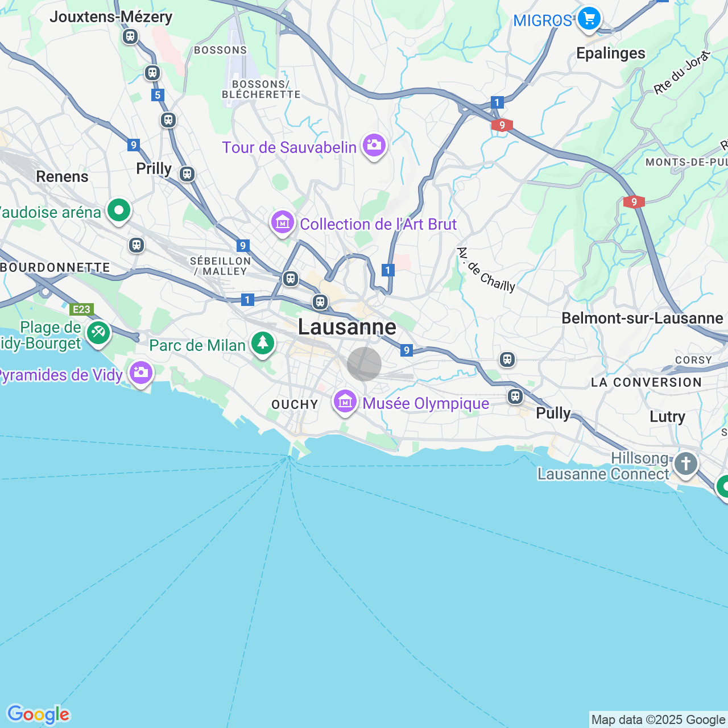Click the Parc de Milan tree icon
Viewport: 728px width, 728px height.
[262, 344]
